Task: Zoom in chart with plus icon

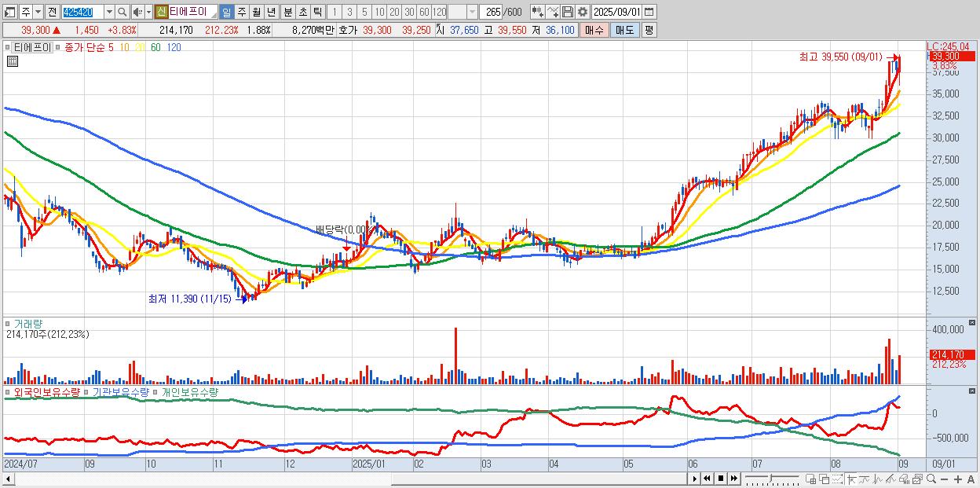Action: point(958,479)
